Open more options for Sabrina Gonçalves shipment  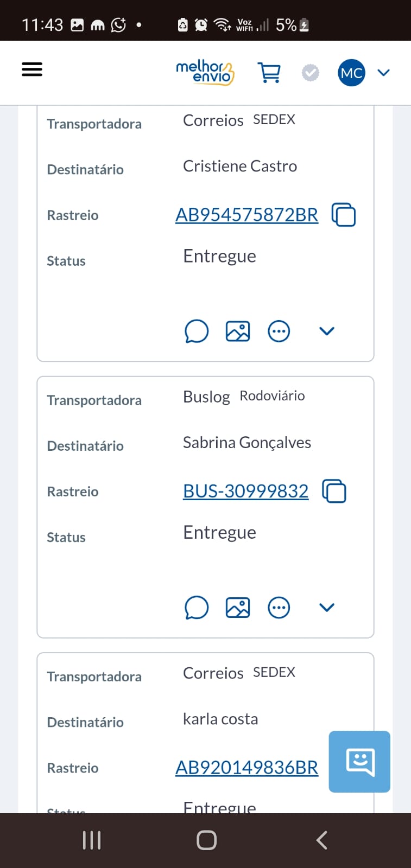pyautogui.click(x=279, y=607)
